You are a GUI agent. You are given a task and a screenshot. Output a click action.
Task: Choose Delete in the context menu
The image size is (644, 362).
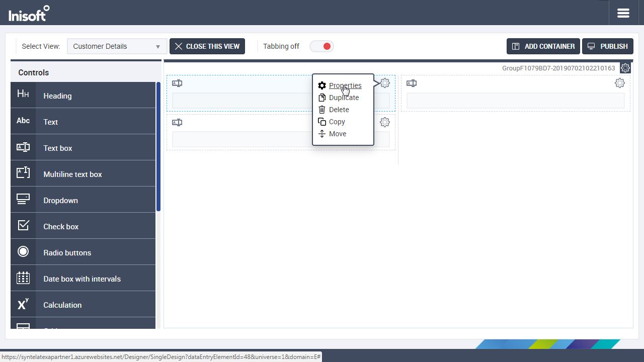click(339, 110)
